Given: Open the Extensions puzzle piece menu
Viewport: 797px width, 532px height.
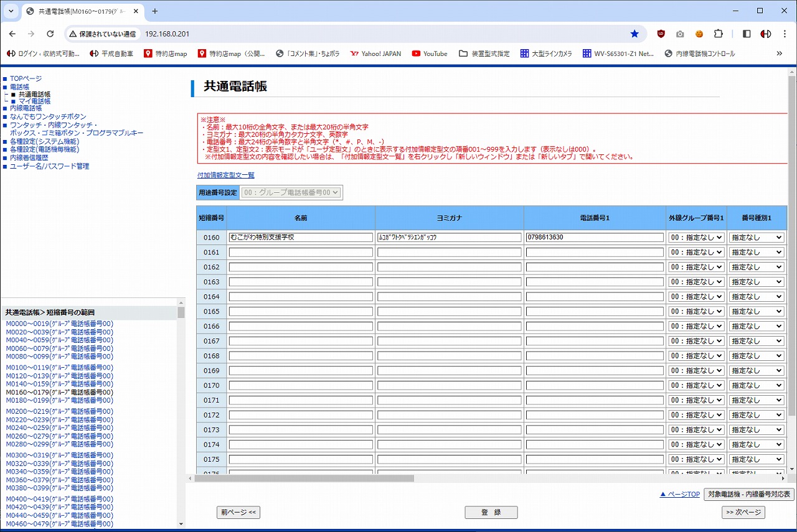Looking at the screenshot, I should click(719, 34).
